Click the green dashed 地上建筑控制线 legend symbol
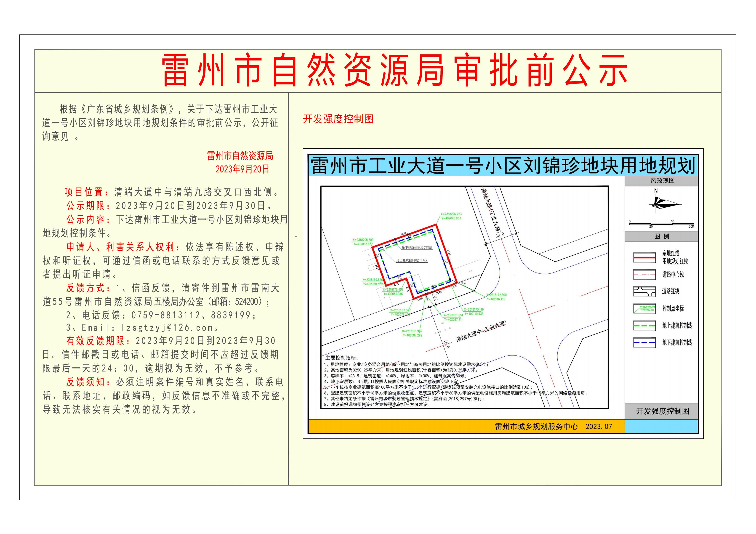756x534 pixels. tap(644, 325)
